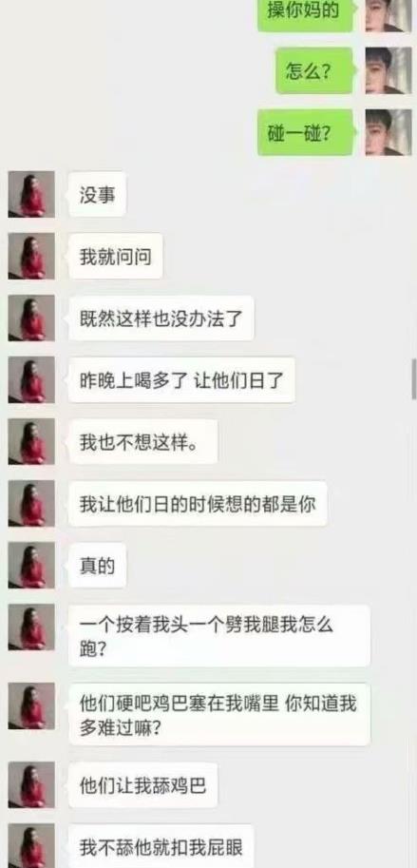This screenshot has width=417, height=868.
Task: Open the contact avatar next to "真的"
Action: tap(31, 565)
